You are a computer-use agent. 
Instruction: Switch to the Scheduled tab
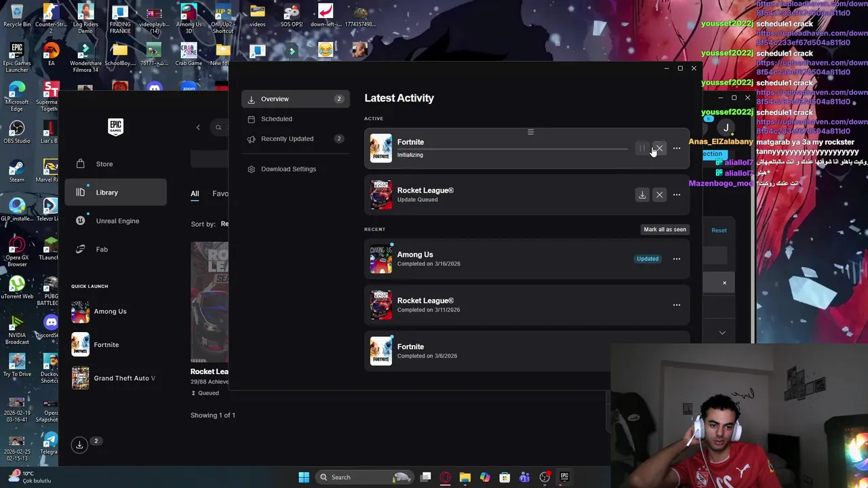tap(295, 119)
